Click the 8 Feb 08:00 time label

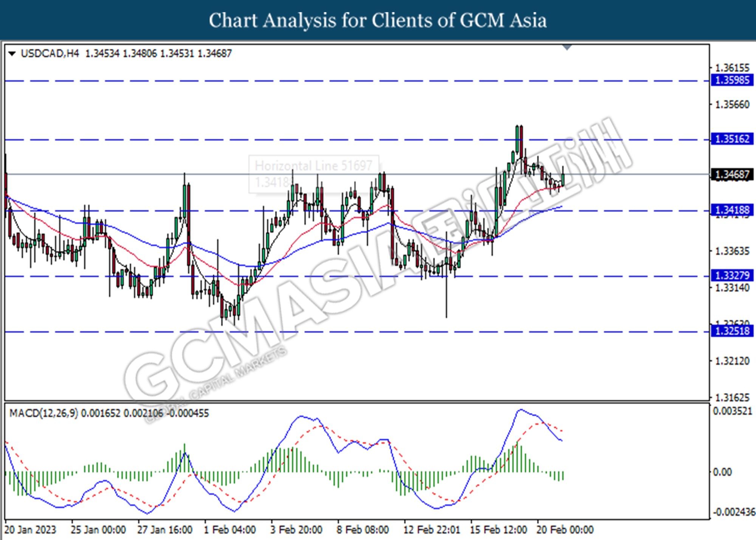coord(363,530)
